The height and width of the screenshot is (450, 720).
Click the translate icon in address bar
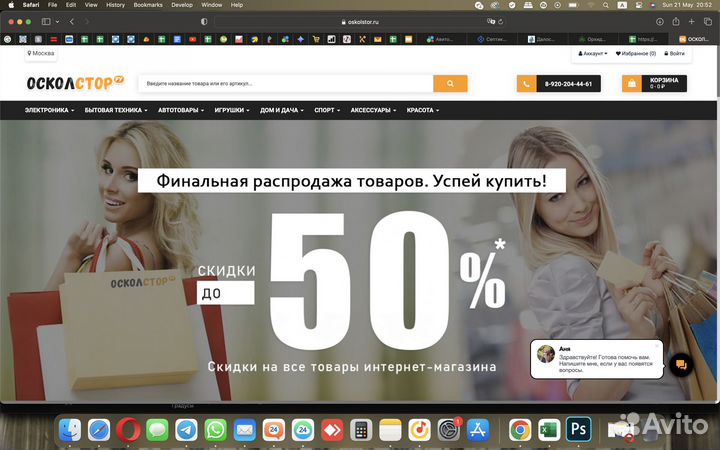[x=491, y=22]
